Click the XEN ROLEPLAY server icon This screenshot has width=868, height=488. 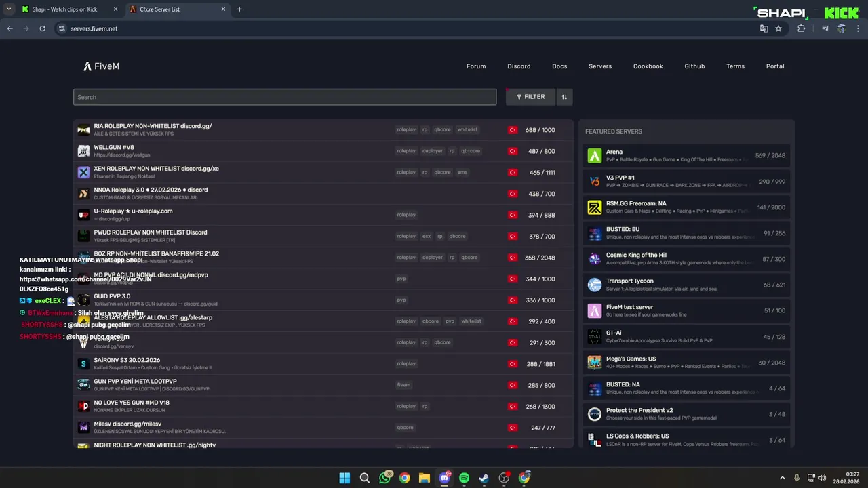[x=83, y=172]
